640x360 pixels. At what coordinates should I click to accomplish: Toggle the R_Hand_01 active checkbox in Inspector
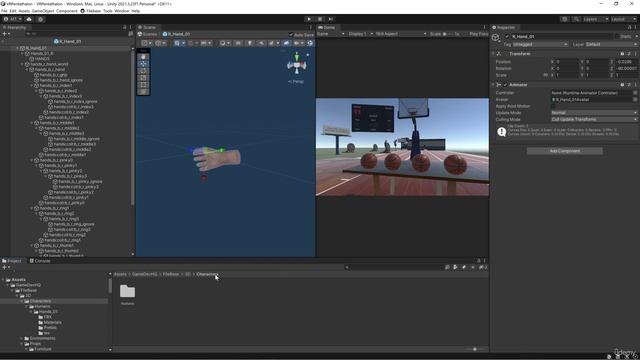[507, 36]
